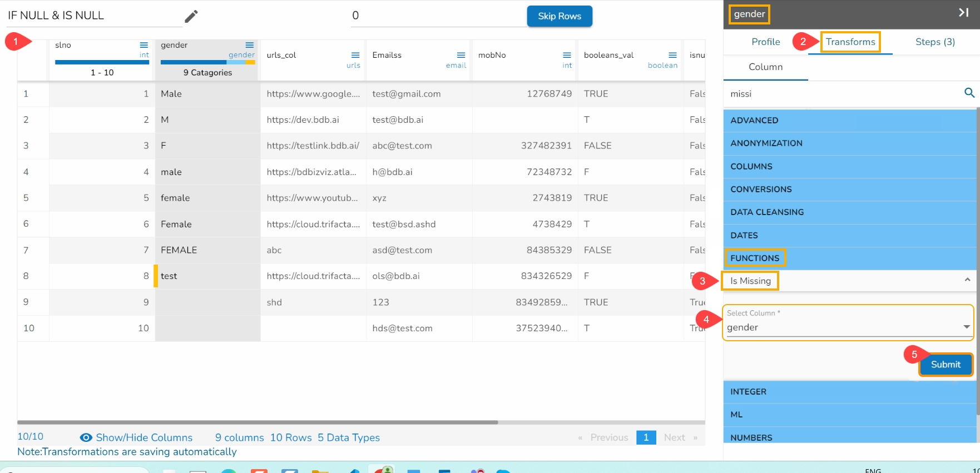This screenshot has width=980, height=473.
Task: Click the Skip Rows button
Action: pos(559,16)
